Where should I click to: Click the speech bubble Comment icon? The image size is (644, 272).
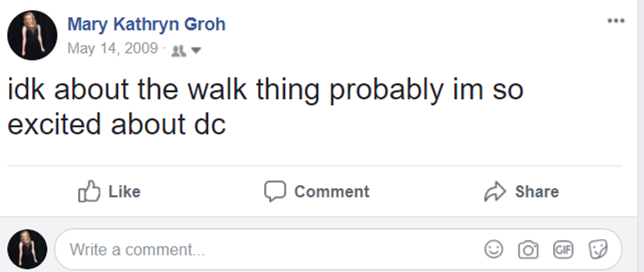point(275,191)
